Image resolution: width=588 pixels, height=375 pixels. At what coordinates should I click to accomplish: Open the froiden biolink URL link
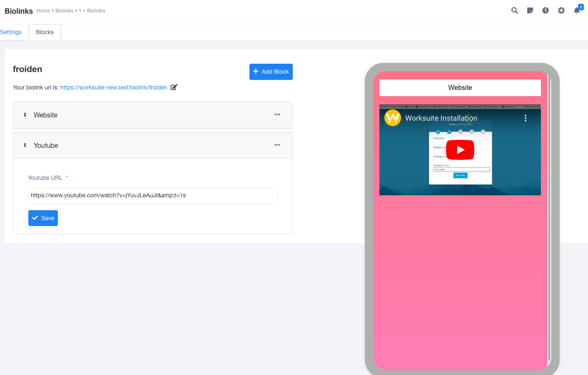point(113,87)
